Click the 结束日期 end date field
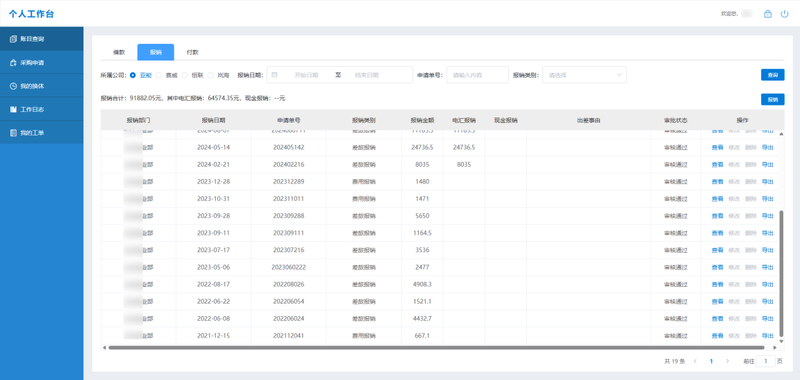The width and height of the screenshot is (800, 380). click(x=367, y=75)
